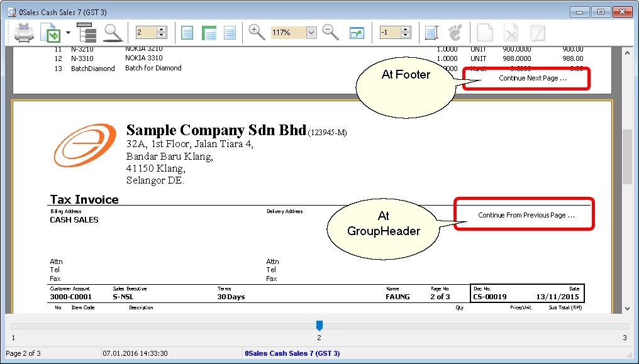Increase the page number stepper
This screenshot has height=364, width=639.
click(x=162, y=30)
